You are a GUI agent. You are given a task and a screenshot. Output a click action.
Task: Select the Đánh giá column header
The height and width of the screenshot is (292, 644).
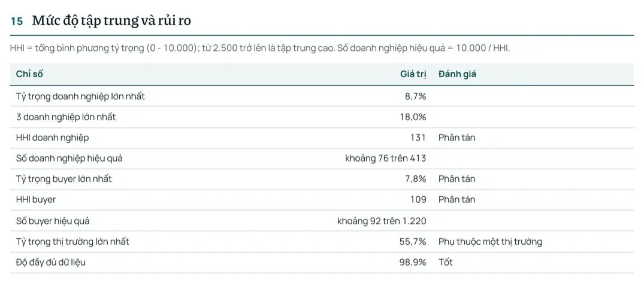point(457,74)
